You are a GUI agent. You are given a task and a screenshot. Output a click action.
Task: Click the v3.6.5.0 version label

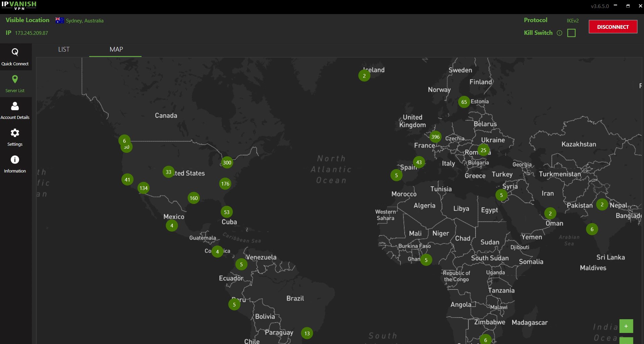point(600,6)
